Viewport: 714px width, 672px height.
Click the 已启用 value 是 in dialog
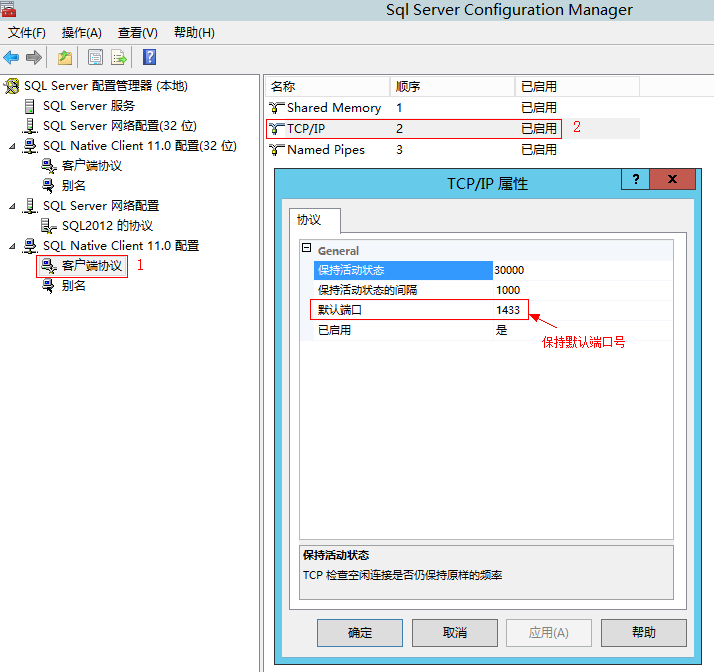(x=582, y=330)
